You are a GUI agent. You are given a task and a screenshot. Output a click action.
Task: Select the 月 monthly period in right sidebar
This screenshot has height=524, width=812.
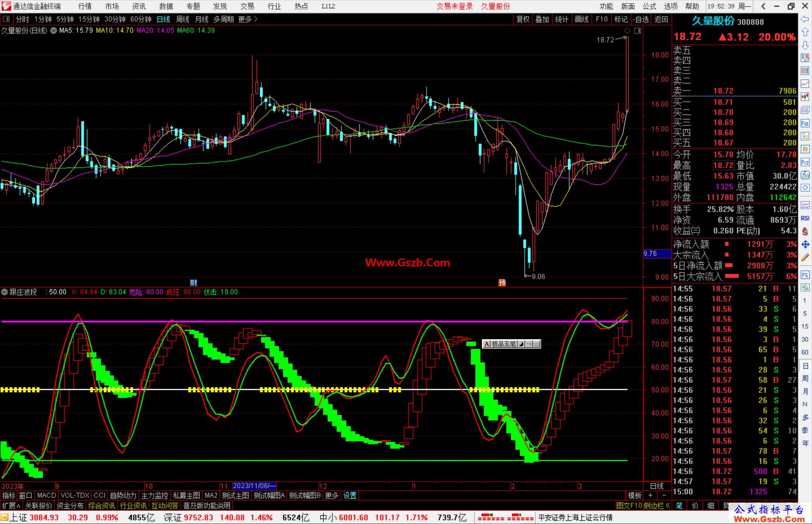point(805,391)
